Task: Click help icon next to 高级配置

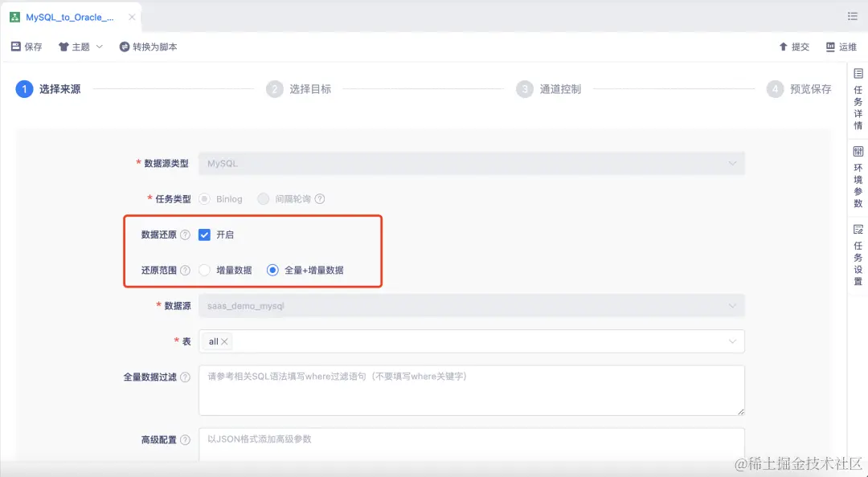Action: pyautogui.click(x=186, y=440)
